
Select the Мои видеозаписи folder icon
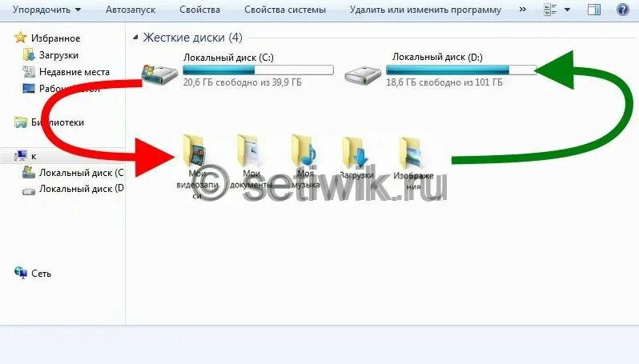click(x=194, y=150)
